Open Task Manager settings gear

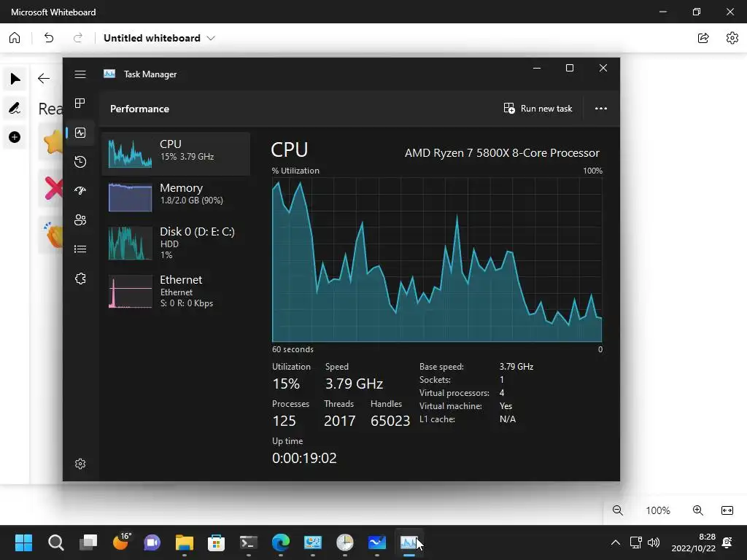point(80,464)
